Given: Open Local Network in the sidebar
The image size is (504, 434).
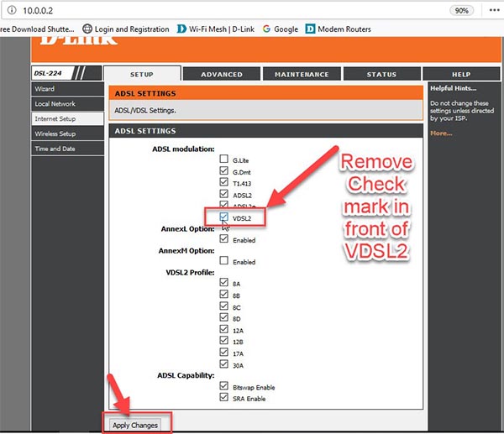Looking at the screenshot, I should pyautogui.click(x=67, y=104).
